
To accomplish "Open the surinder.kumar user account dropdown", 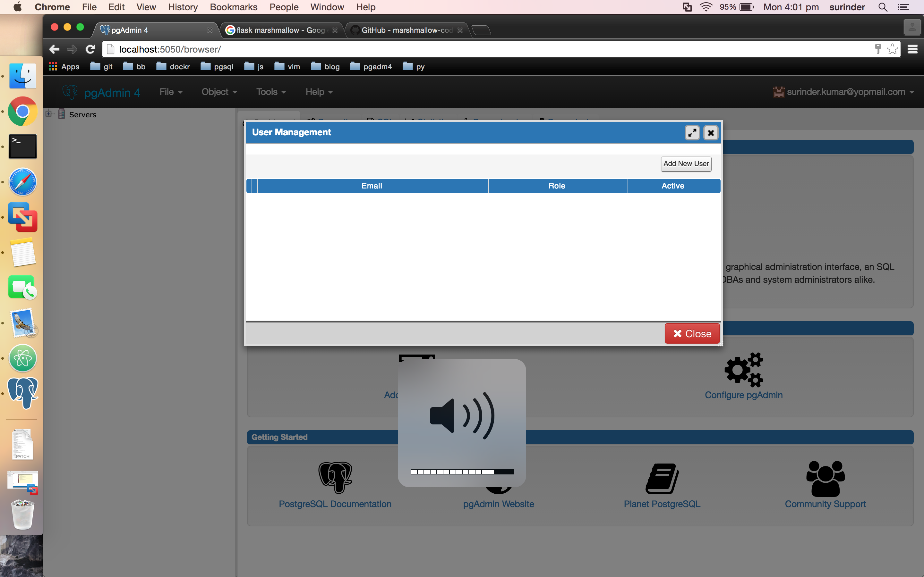I will pos(845,92).
